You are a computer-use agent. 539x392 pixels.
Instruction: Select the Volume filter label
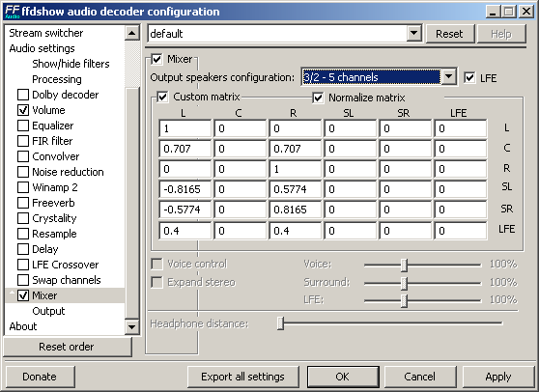pos(48,110)
